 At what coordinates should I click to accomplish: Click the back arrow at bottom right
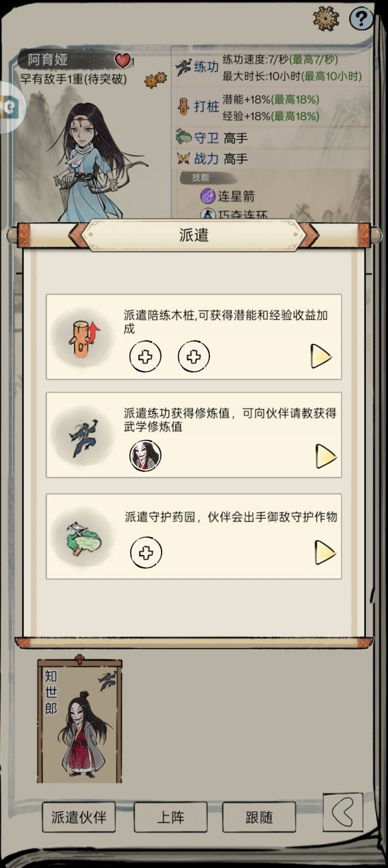click(343, 811)
